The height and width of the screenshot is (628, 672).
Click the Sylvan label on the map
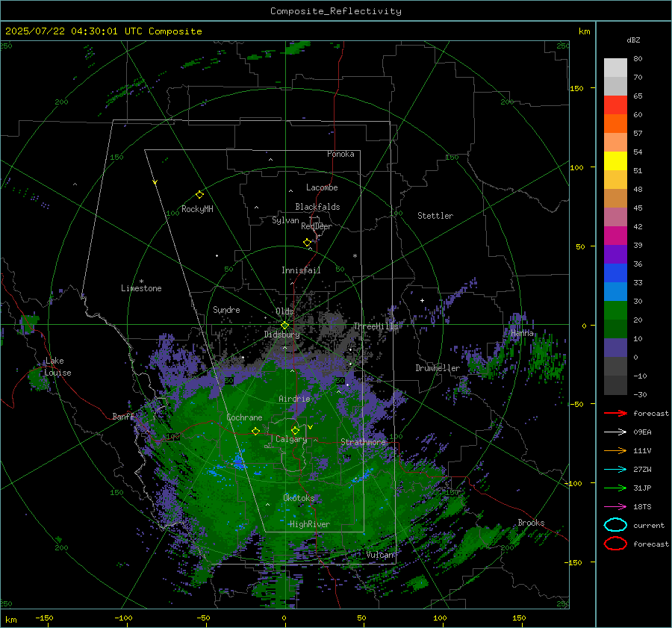click(x=285, y=221)
